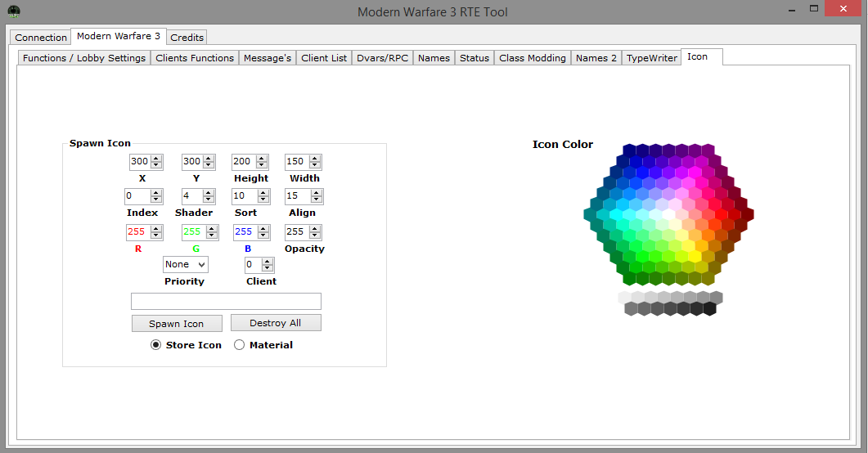This screenshot has width=868, height=453.
Task: Select the Store Icon radio button
Action: [x=156, y=345]
